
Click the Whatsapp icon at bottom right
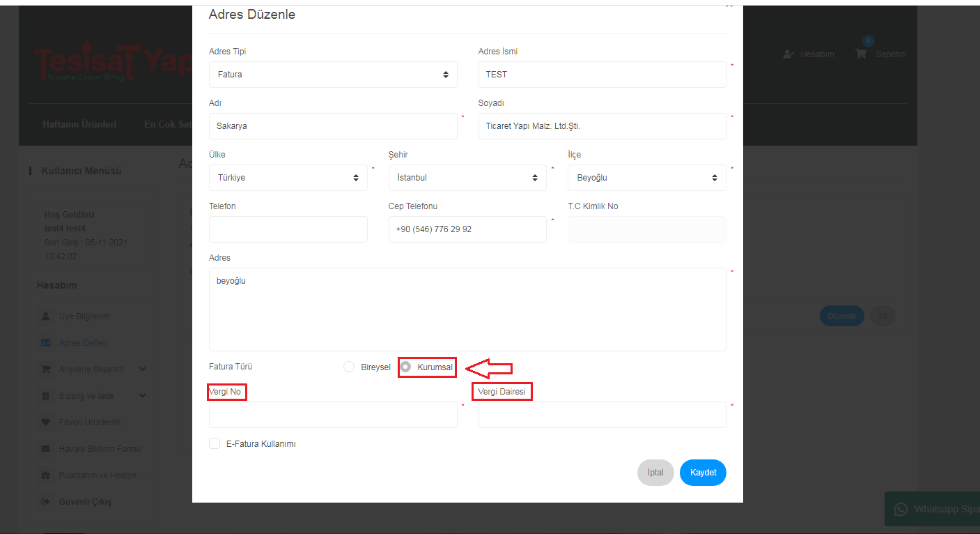point(901,510)
